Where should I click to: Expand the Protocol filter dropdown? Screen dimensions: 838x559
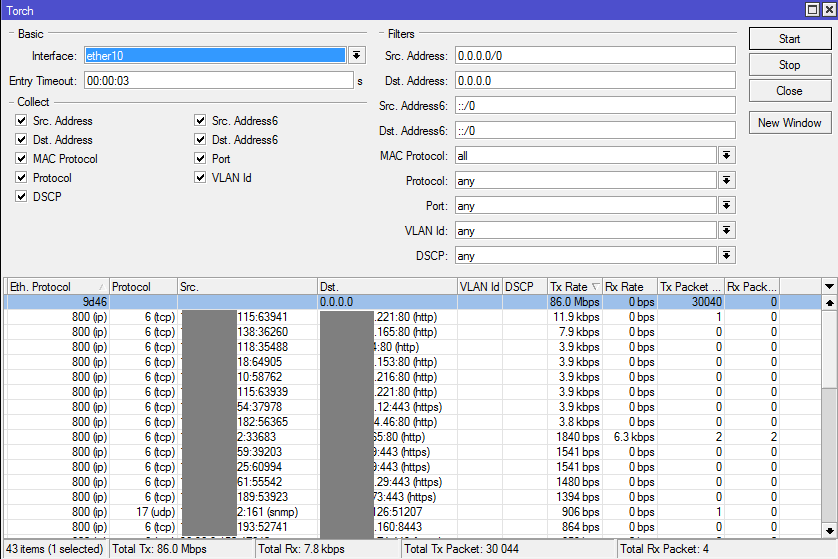click(x=726, y=181)
